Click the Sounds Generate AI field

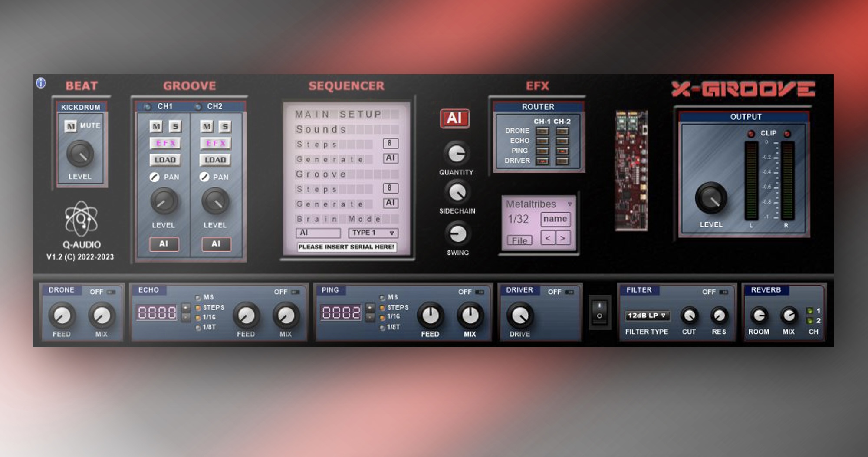[390, 158]
